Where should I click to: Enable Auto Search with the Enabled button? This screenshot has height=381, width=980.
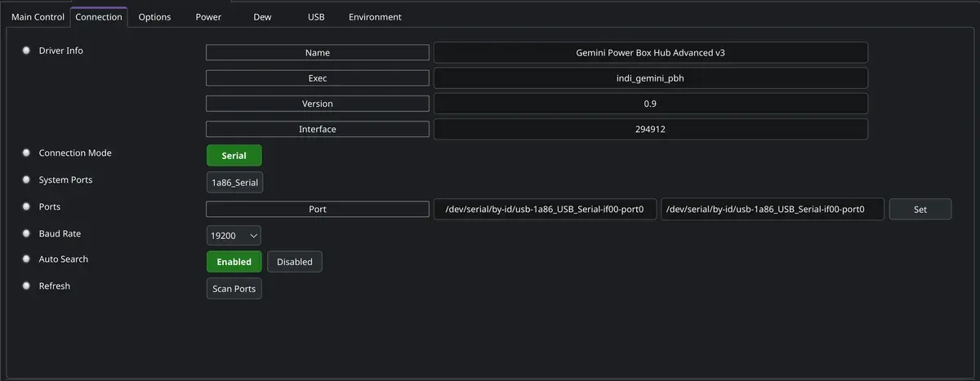234,262
